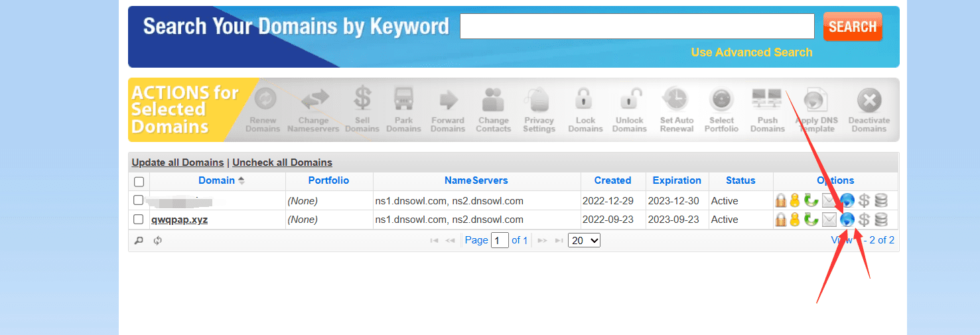This screenshot has width=980, height=335.
Task: Click the envelope icon in the first domain row
Action: 829,200
